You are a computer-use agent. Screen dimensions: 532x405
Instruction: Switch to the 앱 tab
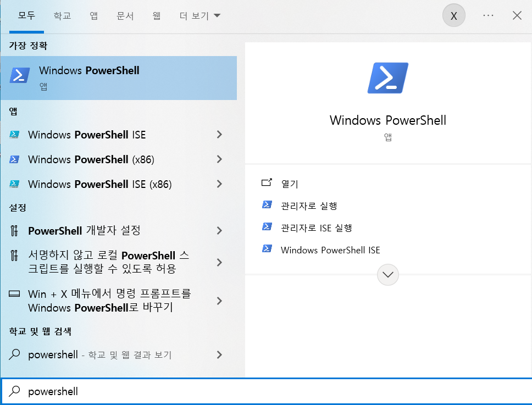coord(94,15)
